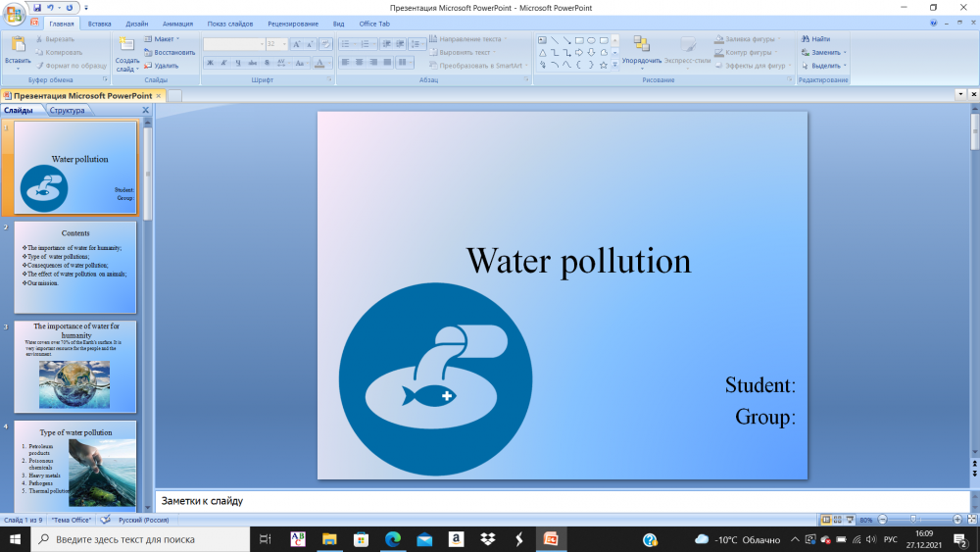The height and width of the screenshot is (552, 980).
Task: Select the star shape in shapes gallery
Action: [x=604, y=65]
